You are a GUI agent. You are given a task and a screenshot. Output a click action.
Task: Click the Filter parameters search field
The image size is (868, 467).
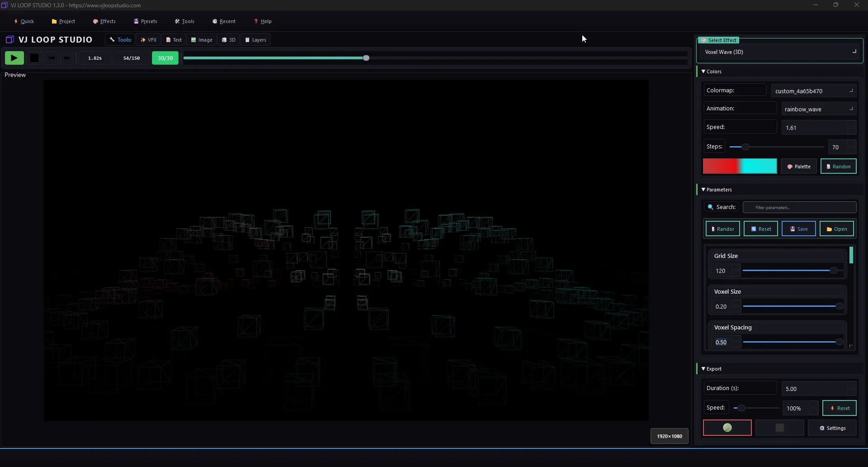[x=799, y=207]
